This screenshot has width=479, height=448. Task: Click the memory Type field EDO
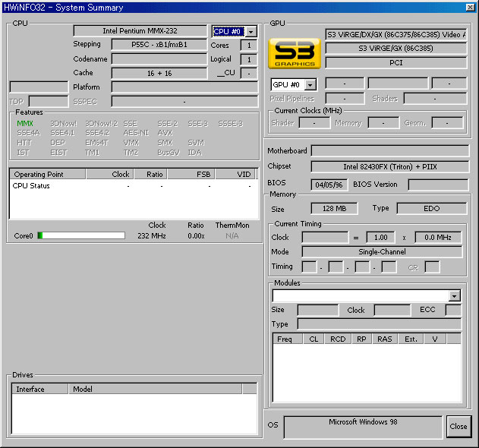[x=432, y=208]
